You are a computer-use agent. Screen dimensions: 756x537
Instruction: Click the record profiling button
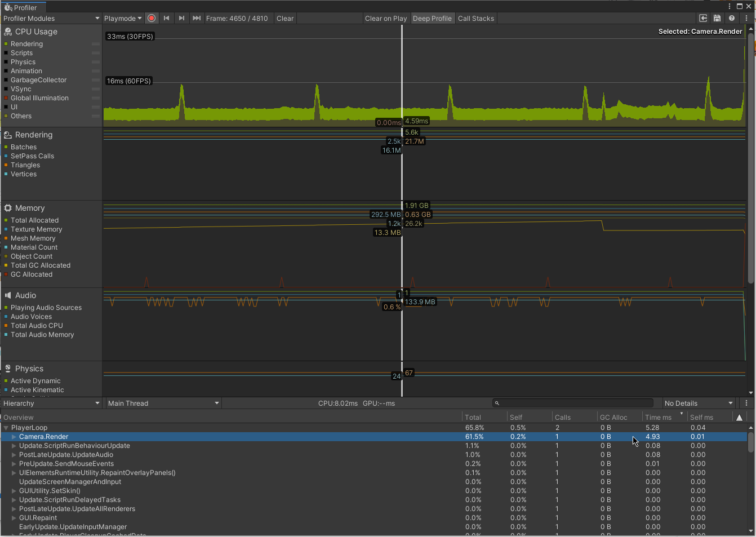coord(152,18)
